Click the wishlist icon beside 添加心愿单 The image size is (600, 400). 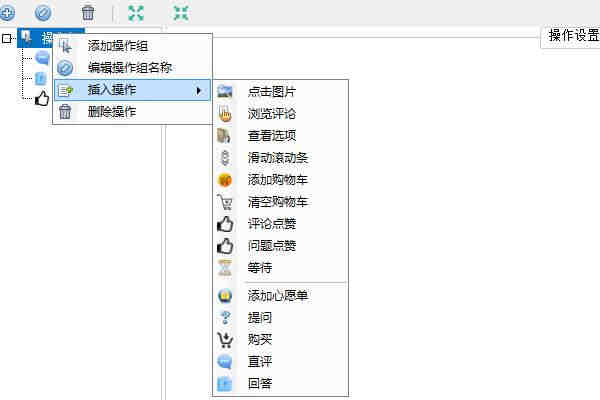click(225, 296)
